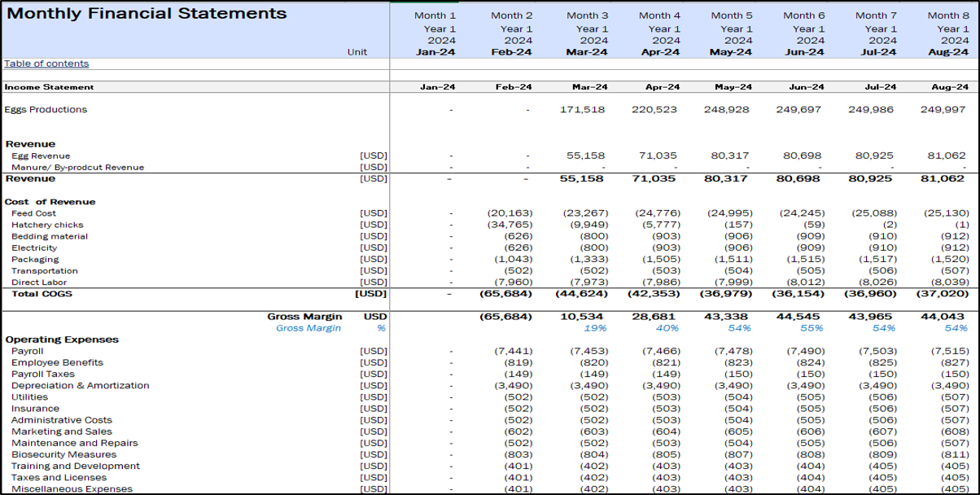Click the Depreciation & Amortization row label
980x495 pixels.
tap(81, 386)
